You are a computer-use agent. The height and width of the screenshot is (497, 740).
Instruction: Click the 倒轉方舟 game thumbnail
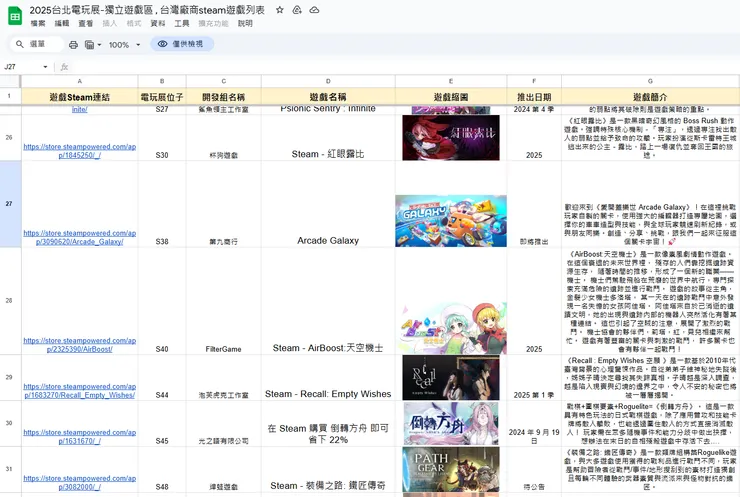click(451, 423)
